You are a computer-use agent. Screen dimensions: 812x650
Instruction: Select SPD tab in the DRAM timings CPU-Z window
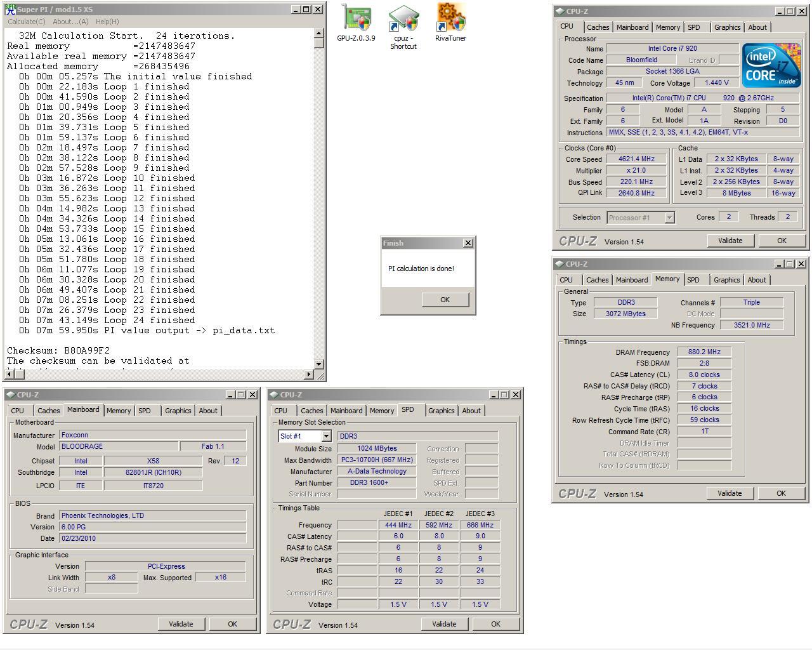click(693, 280)
